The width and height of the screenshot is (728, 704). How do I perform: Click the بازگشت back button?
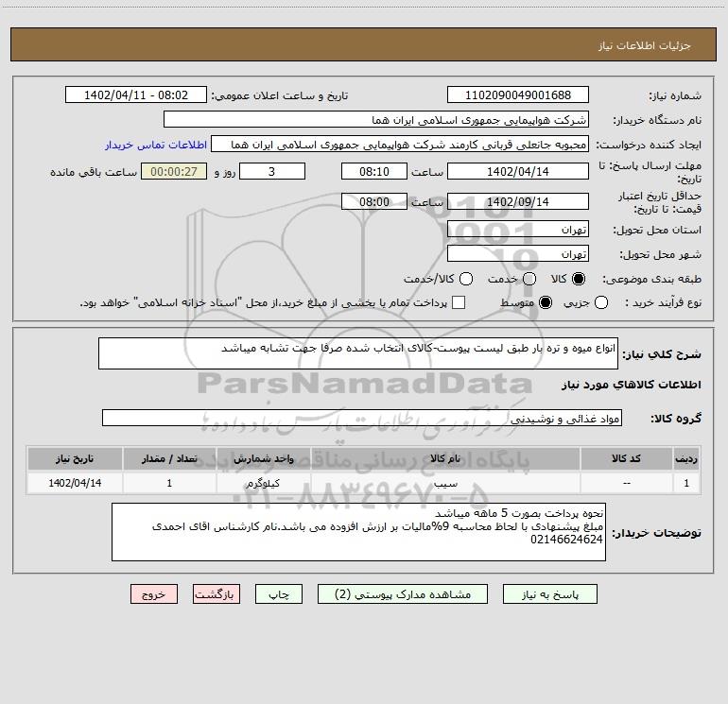(217, 594)
